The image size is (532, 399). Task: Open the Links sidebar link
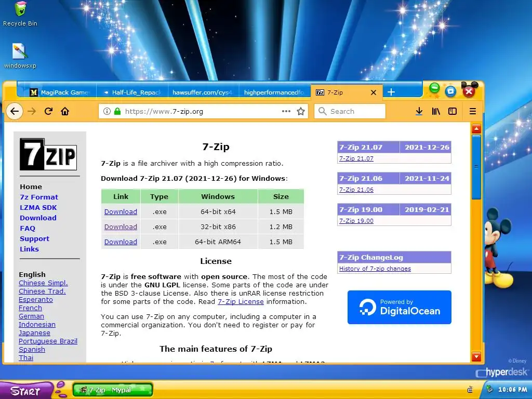tap(29, 249)
